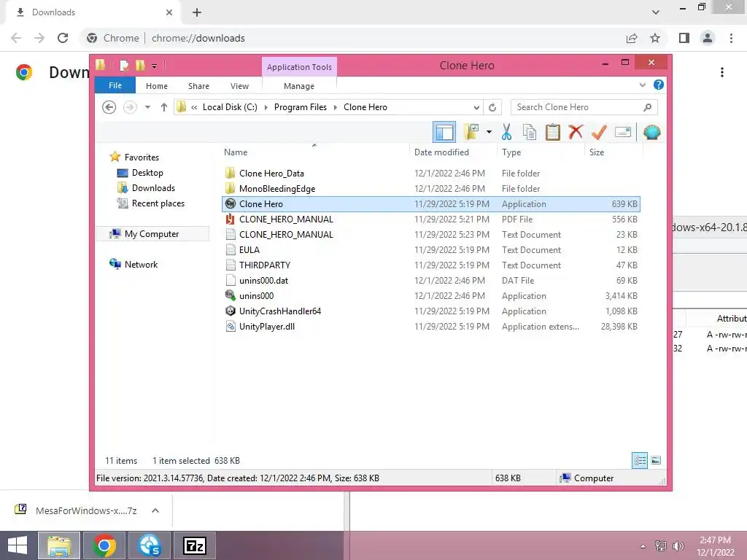Select the THIRDPARTY text document
This screenshot has height=560, width=747.
(431, 265)
